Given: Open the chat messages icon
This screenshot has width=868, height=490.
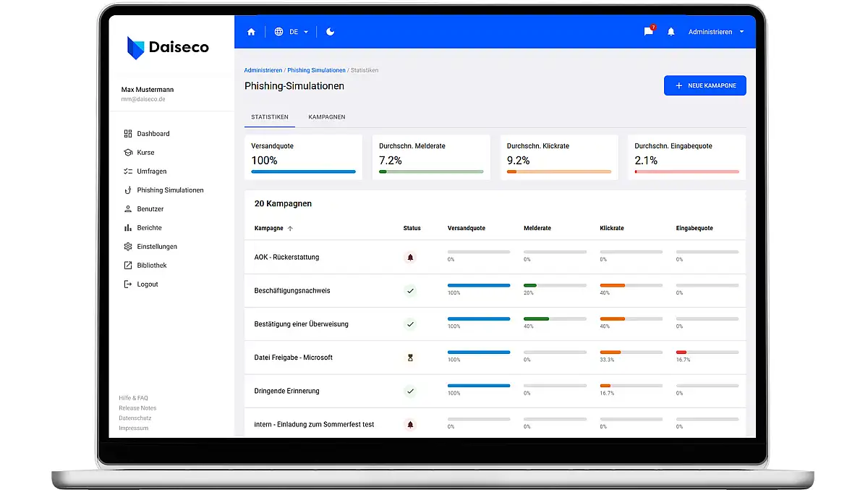Looking at the screenshot, I should point(648,32).
